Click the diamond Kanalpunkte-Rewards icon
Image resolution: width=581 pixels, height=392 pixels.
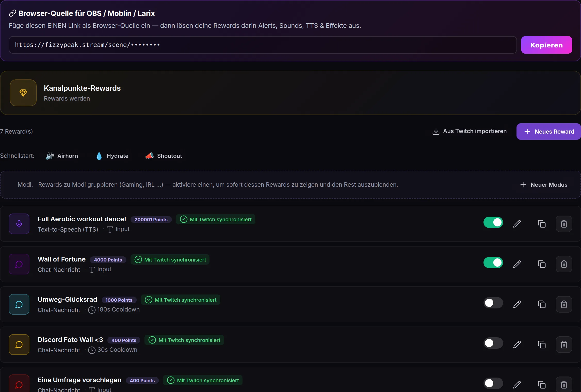[23, 93]
